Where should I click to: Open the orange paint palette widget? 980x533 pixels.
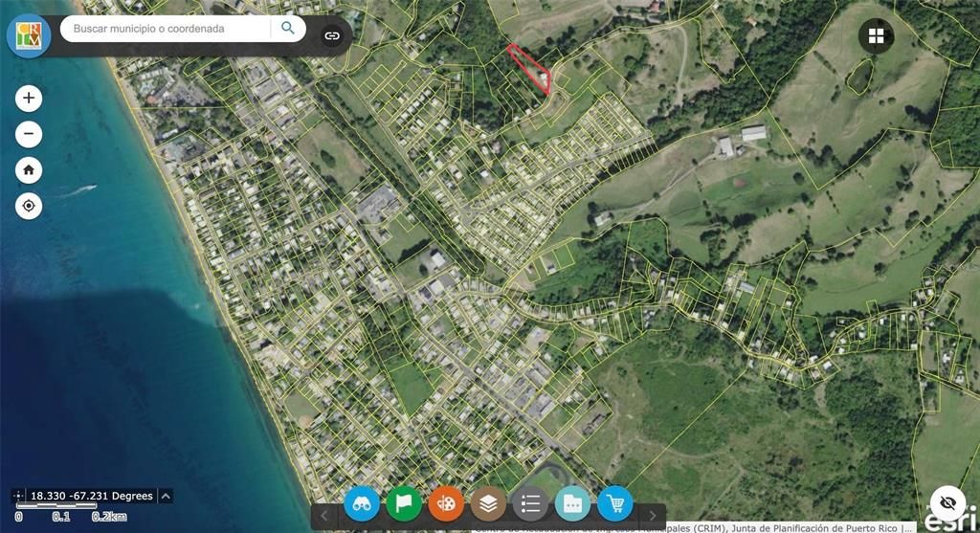point(446,502)
